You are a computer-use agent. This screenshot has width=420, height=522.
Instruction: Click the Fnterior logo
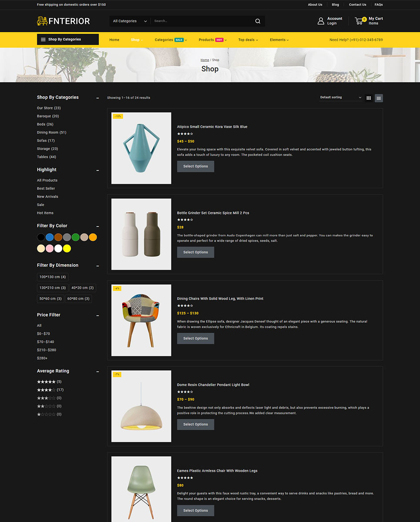coord(64,21)
